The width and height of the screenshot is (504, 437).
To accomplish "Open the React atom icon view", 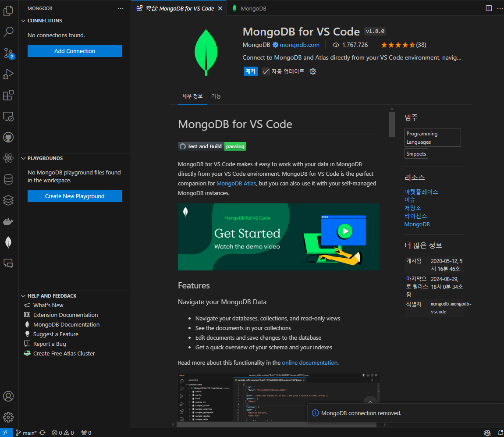I will pos(8,158).
